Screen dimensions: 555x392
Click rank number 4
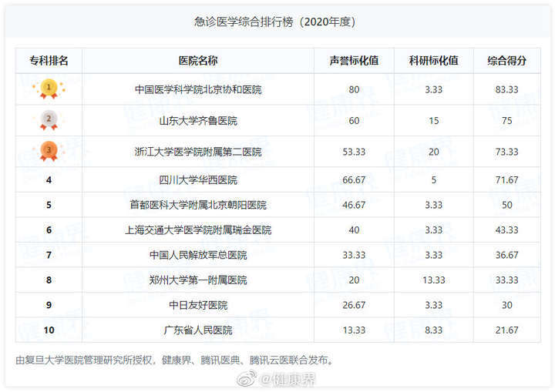(x=49, y=180)
